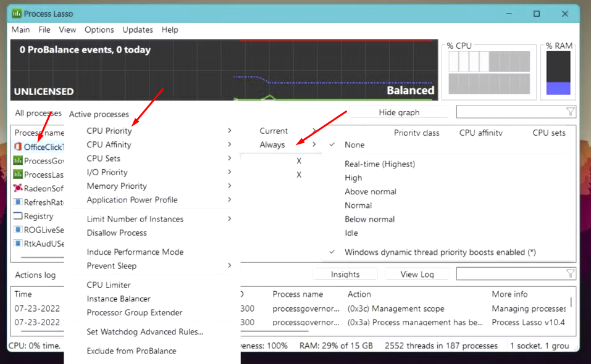The width and height of the screenshot is (591, 364).
Task: Choose Disallow Process in context menu
Action: [x=117, y=233]
